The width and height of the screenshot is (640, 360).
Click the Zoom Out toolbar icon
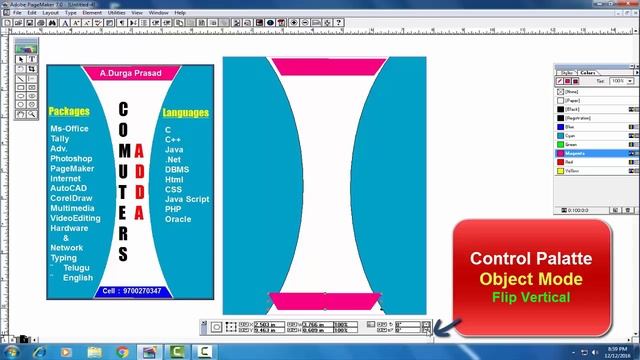point(305,23)
